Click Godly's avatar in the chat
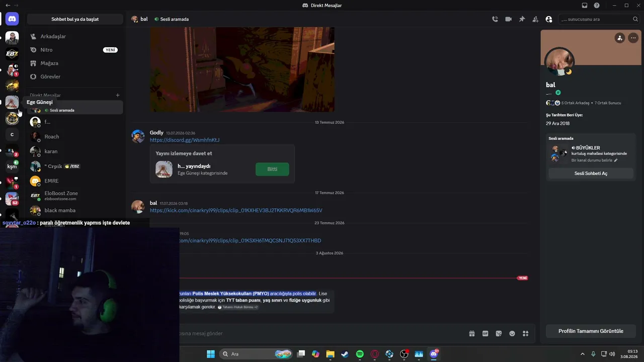Screen dimensions: 644x362 (x=138, y=136)
